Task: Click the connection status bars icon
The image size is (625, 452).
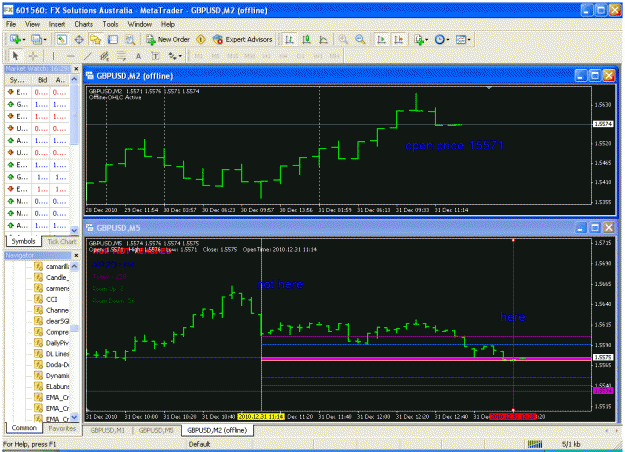Action: 535,444
